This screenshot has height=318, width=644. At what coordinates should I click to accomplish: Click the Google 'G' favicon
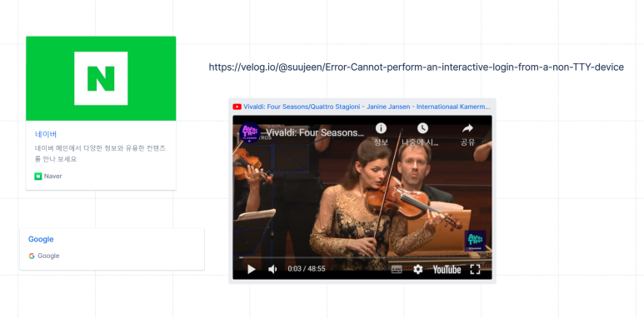tap(32, 256)
